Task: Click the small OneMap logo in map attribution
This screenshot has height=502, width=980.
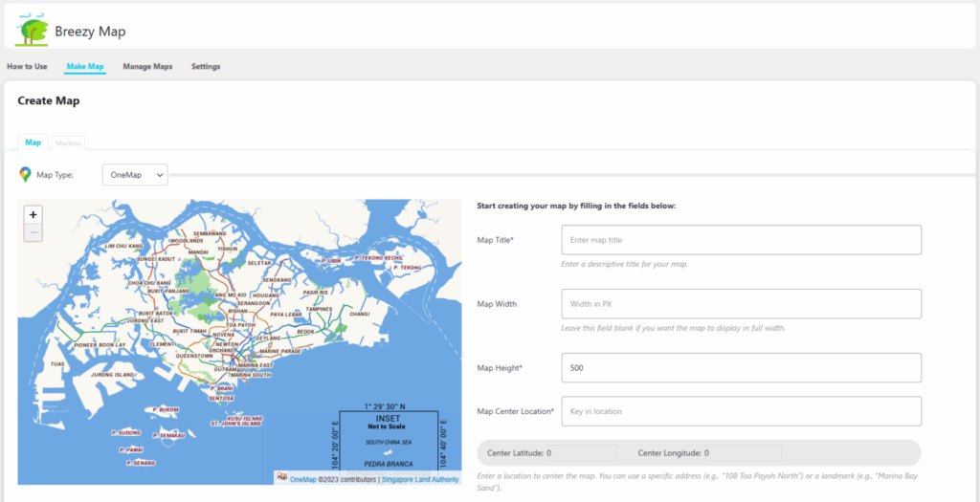Action: 282,478
